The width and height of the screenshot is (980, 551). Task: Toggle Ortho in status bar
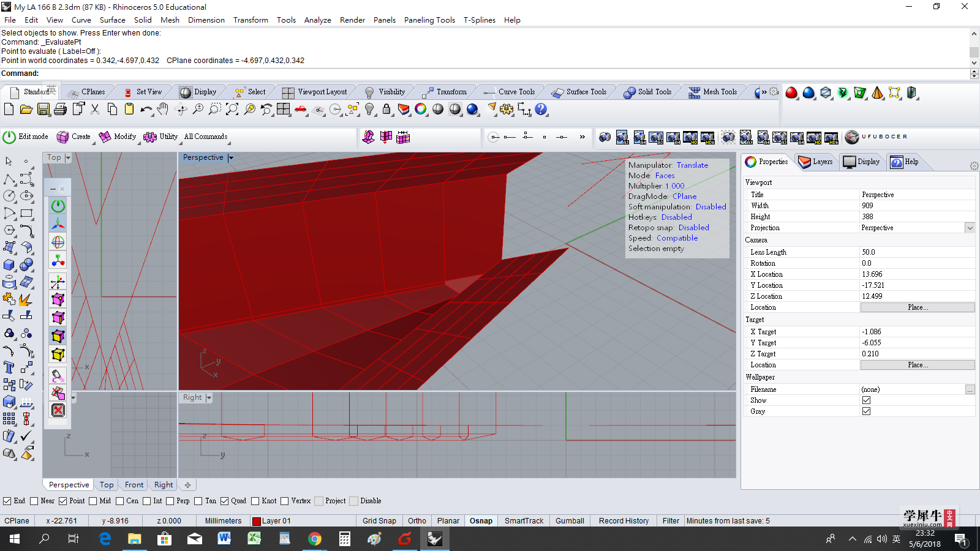pyautogui.click(x=417, y=521)
